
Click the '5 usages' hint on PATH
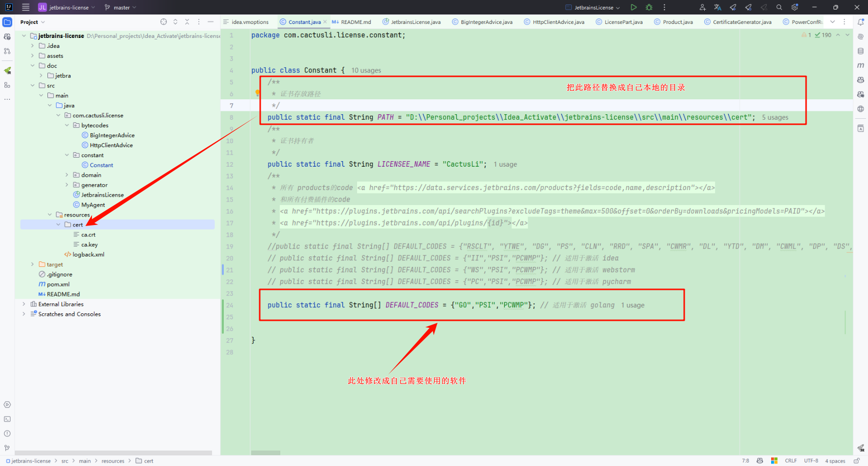click(x=775, y=117)
